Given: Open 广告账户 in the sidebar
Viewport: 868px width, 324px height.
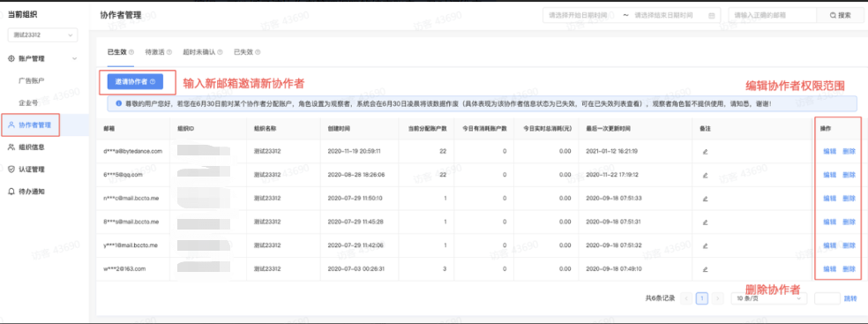Looking at the screenshot, I should pos(31,80).
